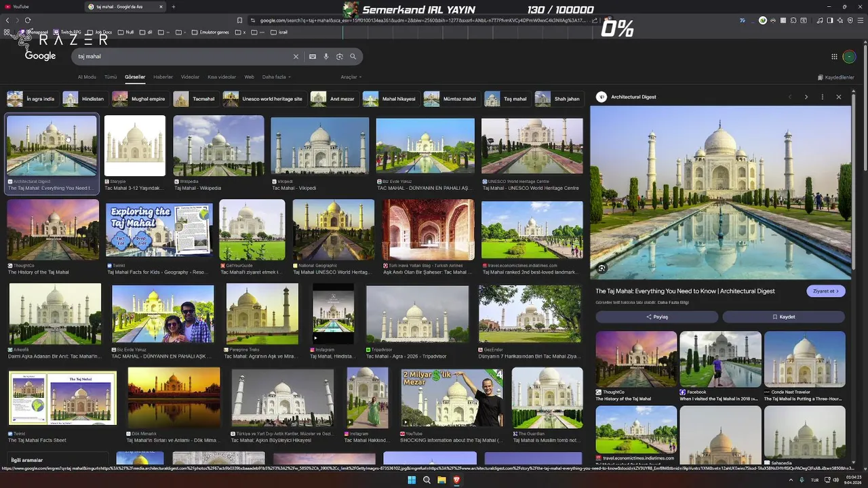
Task: Open 'Daha Fazla Bilgi' copyright link
Action: 674,302
